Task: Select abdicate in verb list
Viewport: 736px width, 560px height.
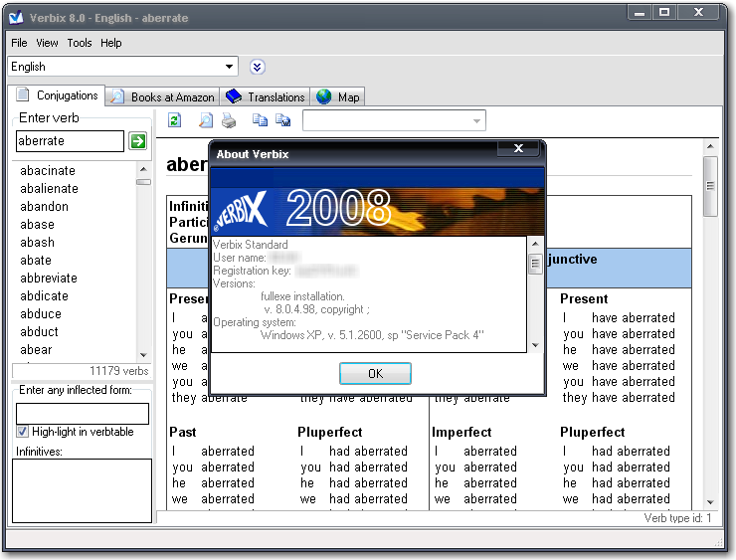Action: [44, 295]
